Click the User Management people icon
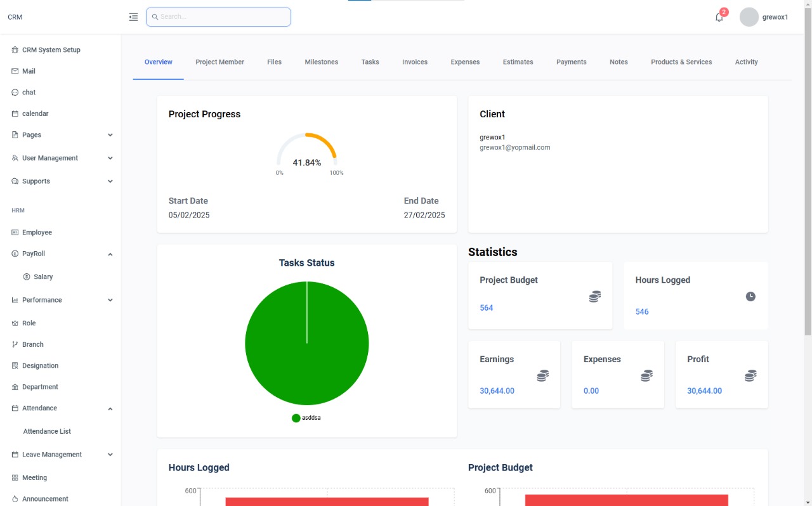This screenshot has height=506, width=812. click(15, 158)
